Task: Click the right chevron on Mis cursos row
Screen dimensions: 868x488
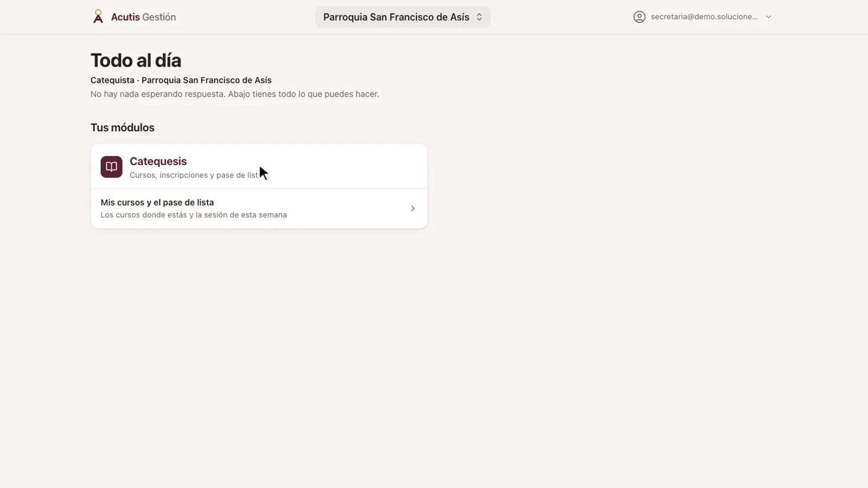Action: point(413,208)
